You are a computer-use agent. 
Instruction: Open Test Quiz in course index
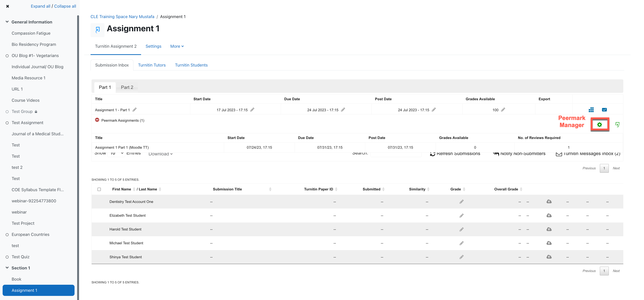tap(20, 257)
